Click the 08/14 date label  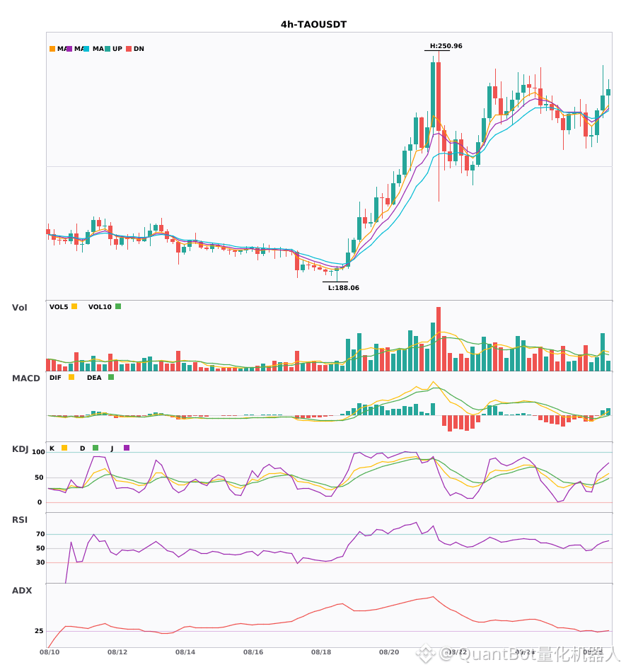click(x=185, y=652)
